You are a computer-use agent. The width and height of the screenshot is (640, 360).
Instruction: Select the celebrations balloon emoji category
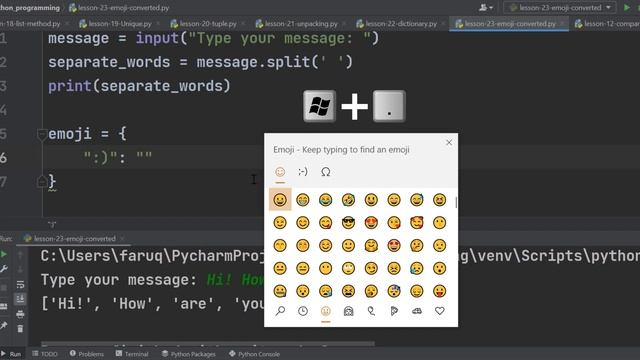click(371, 311)
